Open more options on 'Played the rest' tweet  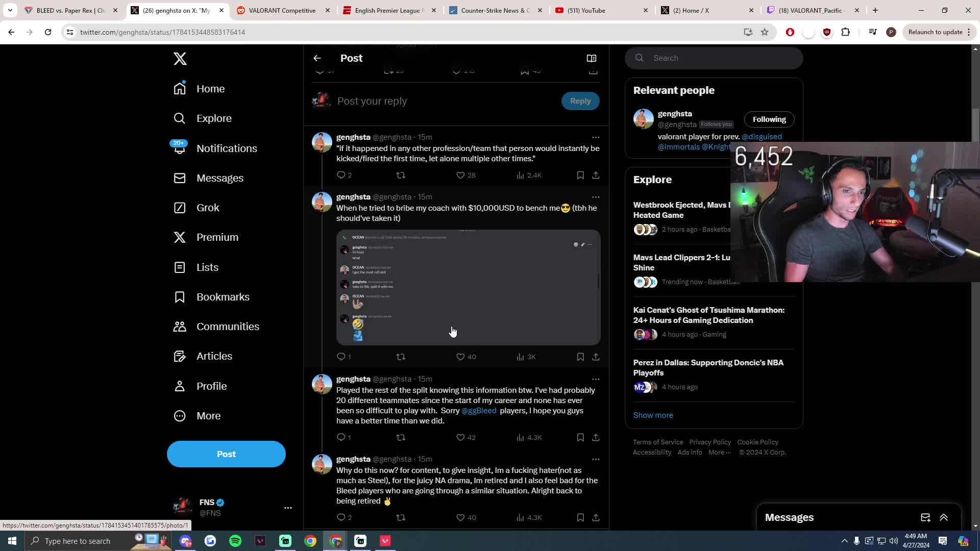click(x=596, y=379)
